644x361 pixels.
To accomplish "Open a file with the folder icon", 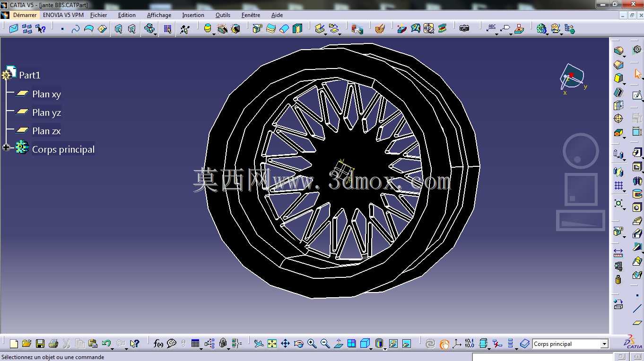I will point(26,344).
